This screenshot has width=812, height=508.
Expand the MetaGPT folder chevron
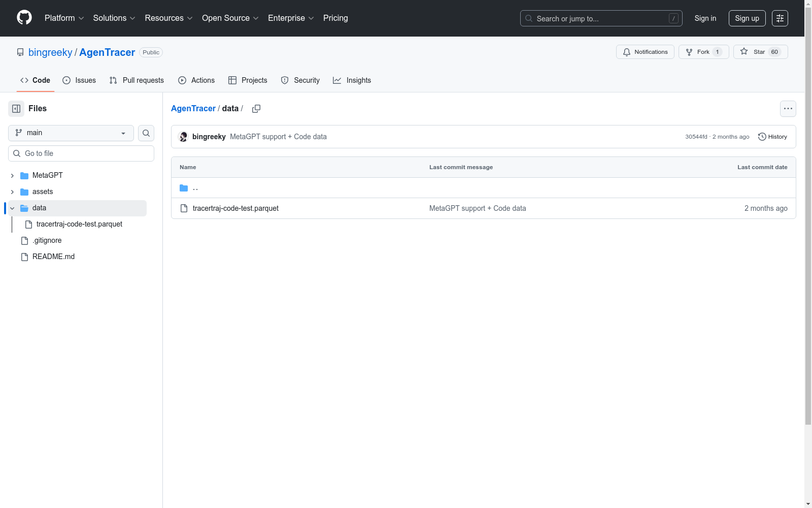12,176
